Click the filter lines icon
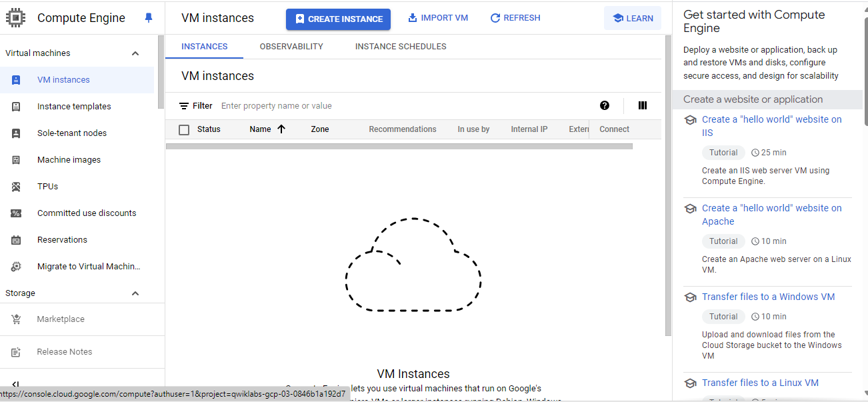 184,106
